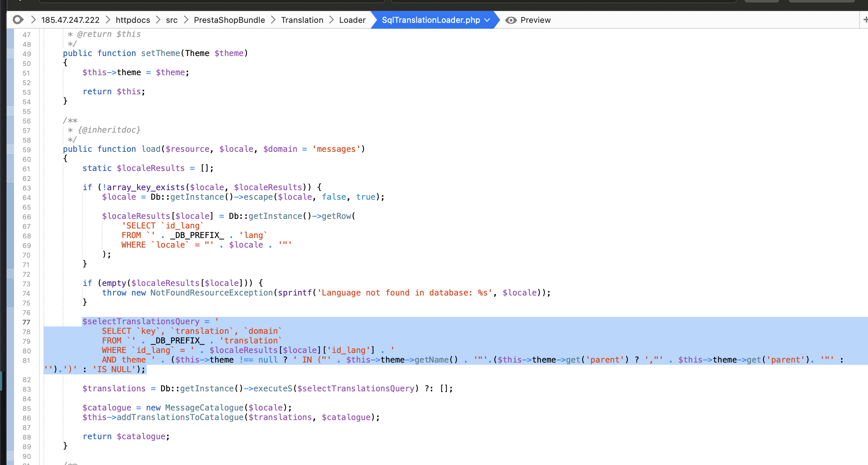Select the SqlTranslationLoader.php path tab
Image resolution: width=868 pixels, height=465 pixels.
(x=430, y=20)
